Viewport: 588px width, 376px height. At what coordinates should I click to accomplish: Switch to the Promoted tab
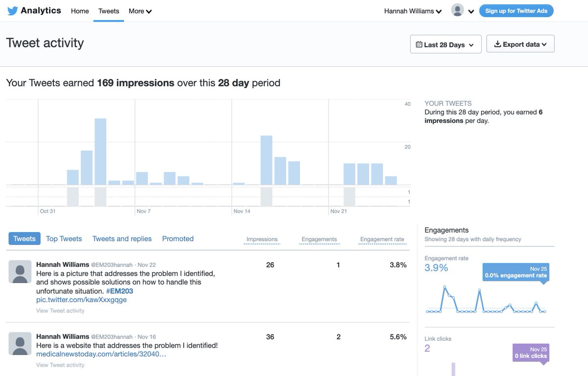click(178, 238)
